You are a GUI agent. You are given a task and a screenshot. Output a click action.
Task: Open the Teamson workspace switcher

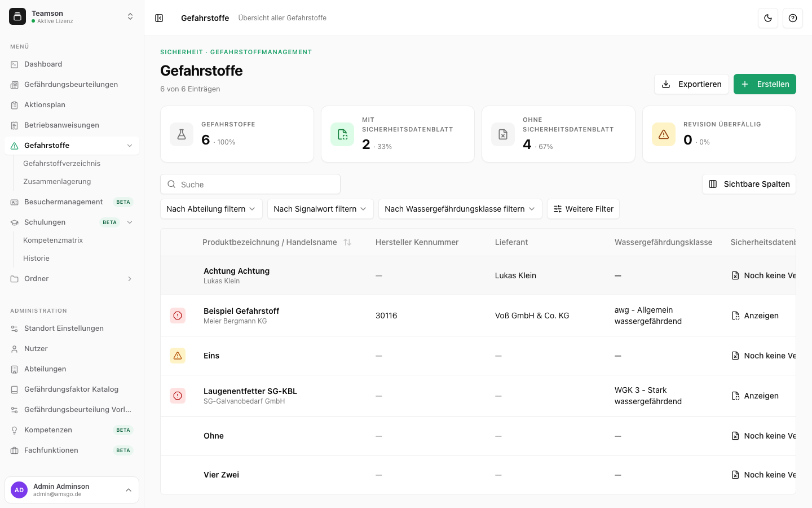click(72, 17)
